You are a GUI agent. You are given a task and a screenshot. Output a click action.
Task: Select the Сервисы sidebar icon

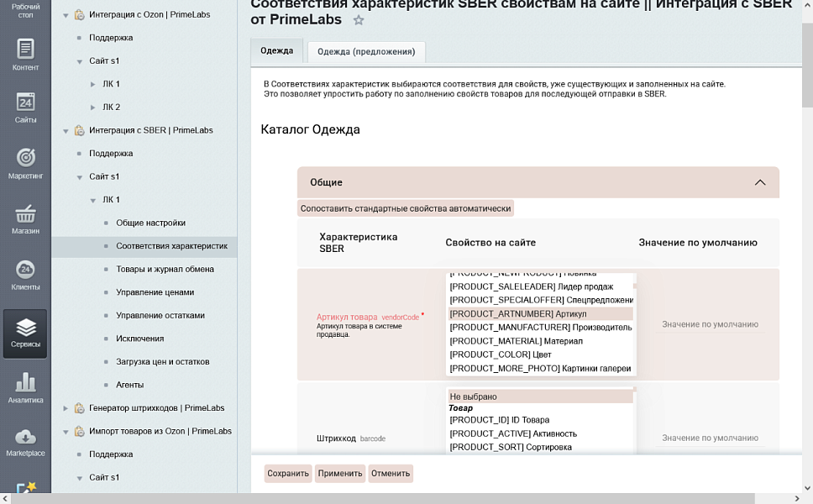24,329
